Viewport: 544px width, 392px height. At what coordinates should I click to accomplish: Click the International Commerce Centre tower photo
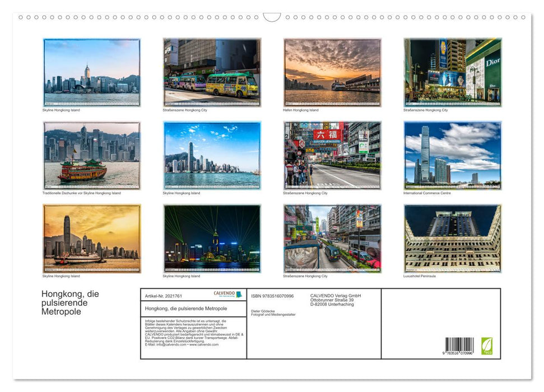pyautogui.click(x=453, y=156)
